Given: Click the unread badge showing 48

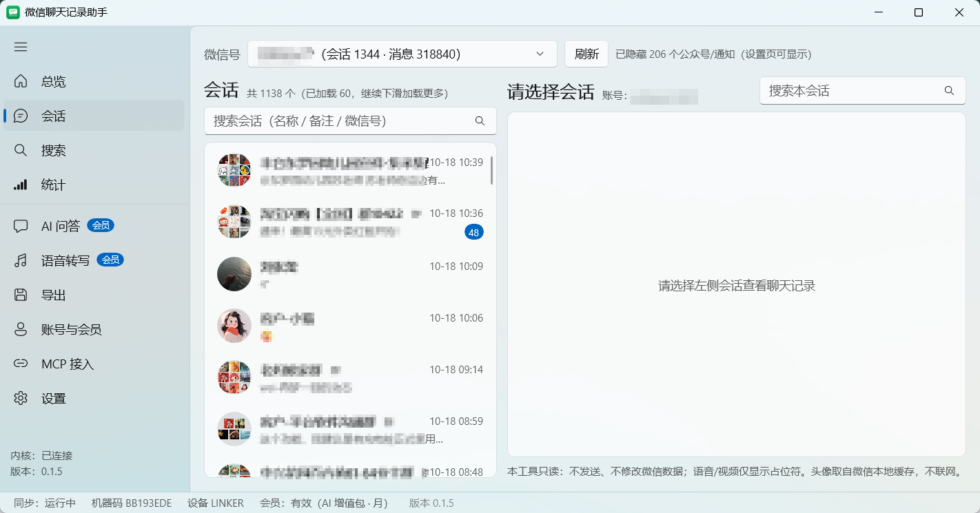Looking at the screenshot, I should coord(474,233).
